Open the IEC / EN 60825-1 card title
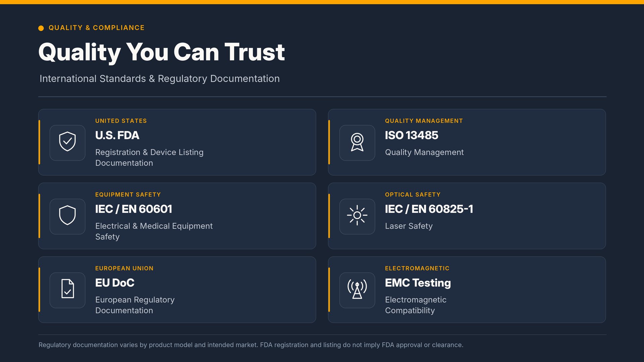This screenshot has width=644, height=362. pyautogui.click(x=429, y=209)
